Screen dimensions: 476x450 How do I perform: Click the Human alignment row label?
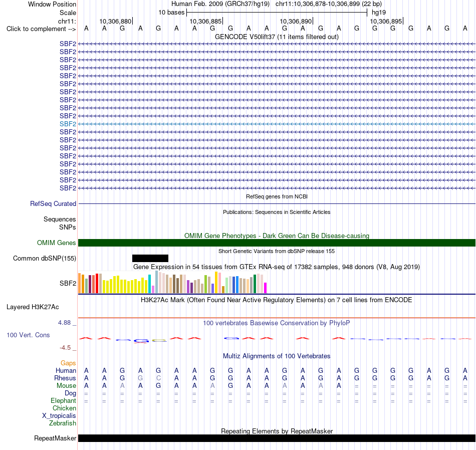[66, 370]
